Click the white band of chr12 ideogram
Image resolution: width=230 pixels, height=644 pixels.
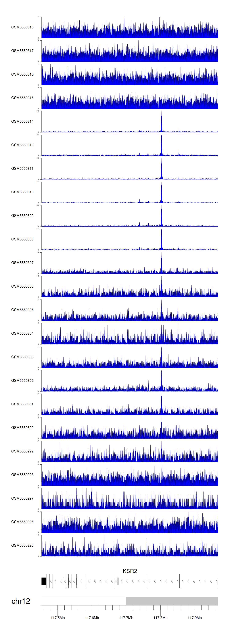84,601
